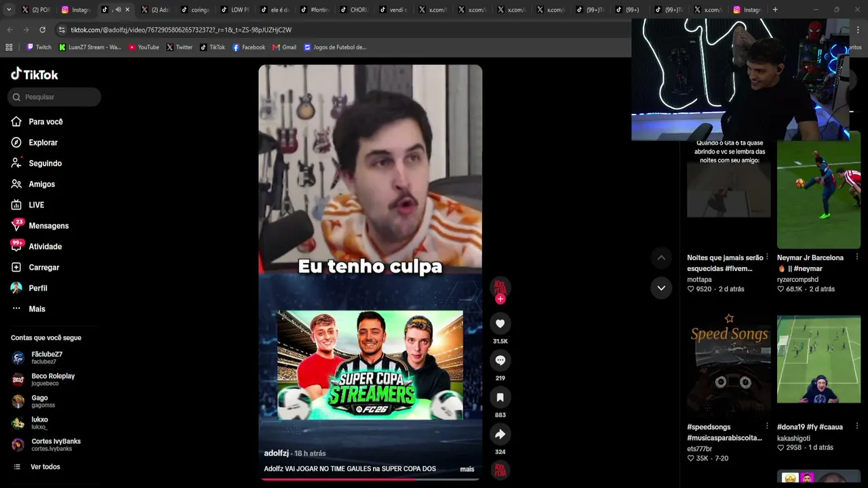Like the adolfzj video
Screen dimensions: 868x488
click(x=500, y=323)
